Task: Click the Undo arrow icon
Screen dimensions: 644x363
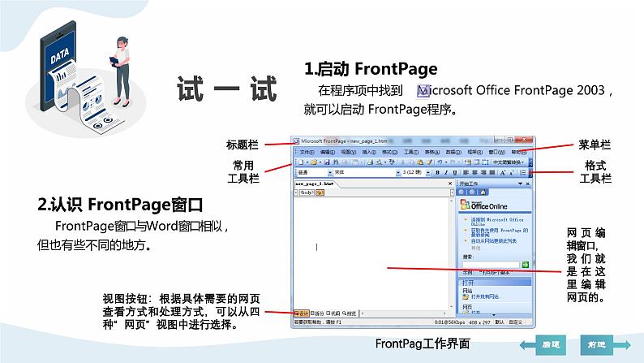Action: (441, 162)
